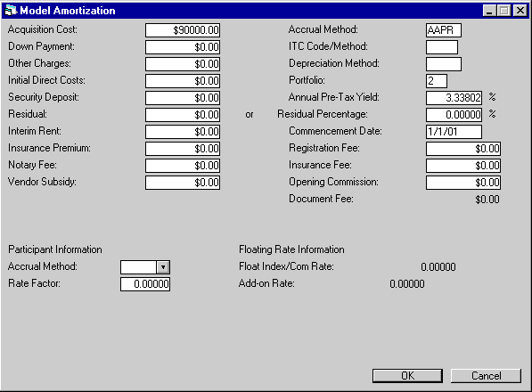Click into the Other Charges field
The width and height of the screenshot is (532, 392).
pos(183,64)
